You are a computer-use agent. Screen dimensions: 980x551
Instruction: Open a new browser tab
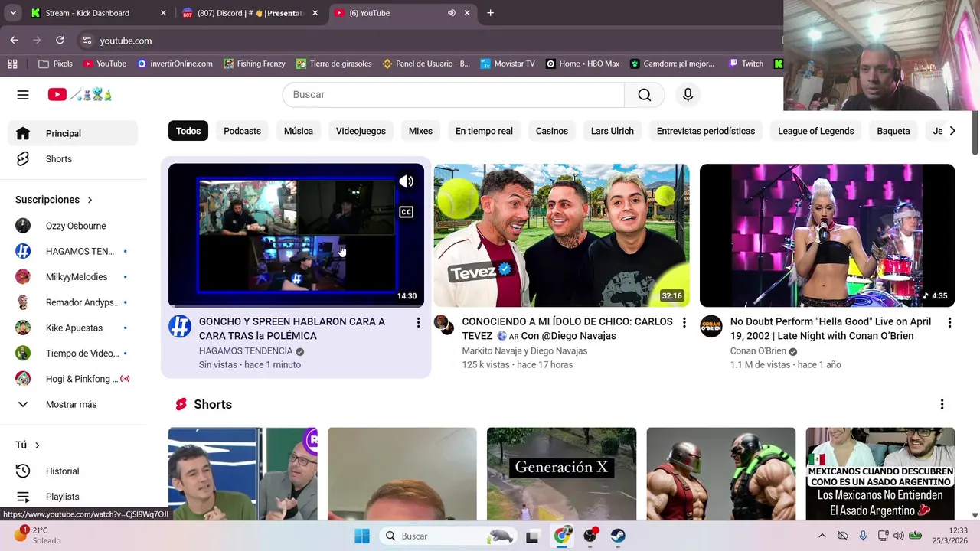pyautogui.click(x=490, y=13)
